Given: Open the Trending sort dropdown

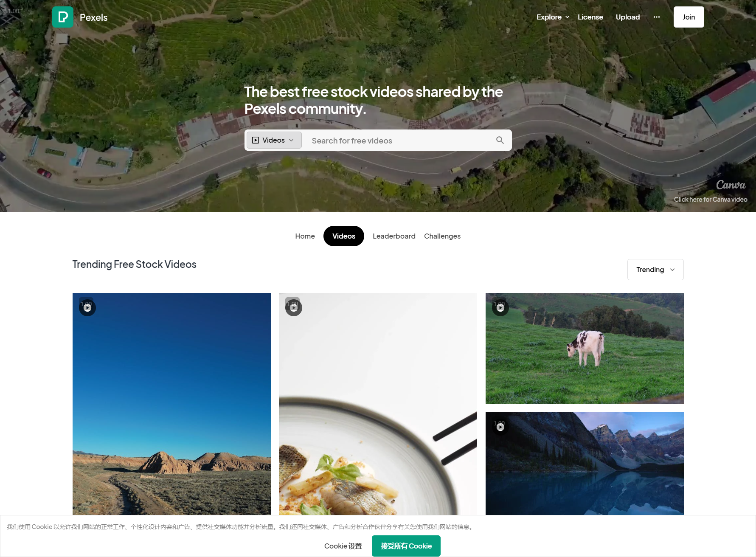Looking at the screenshot, I should coord(655,270).
